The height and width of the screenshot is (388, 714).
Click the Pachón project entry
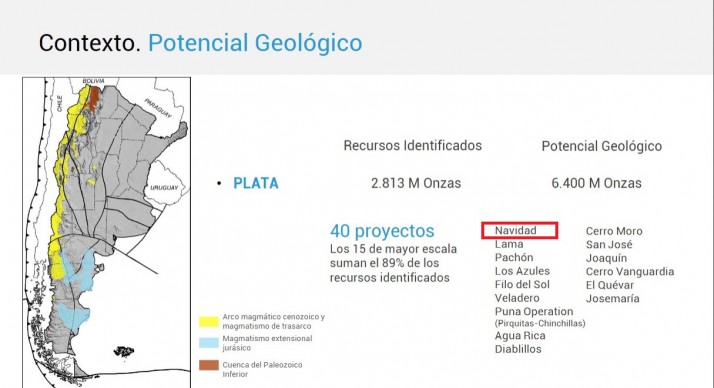[x=514, y=257]
